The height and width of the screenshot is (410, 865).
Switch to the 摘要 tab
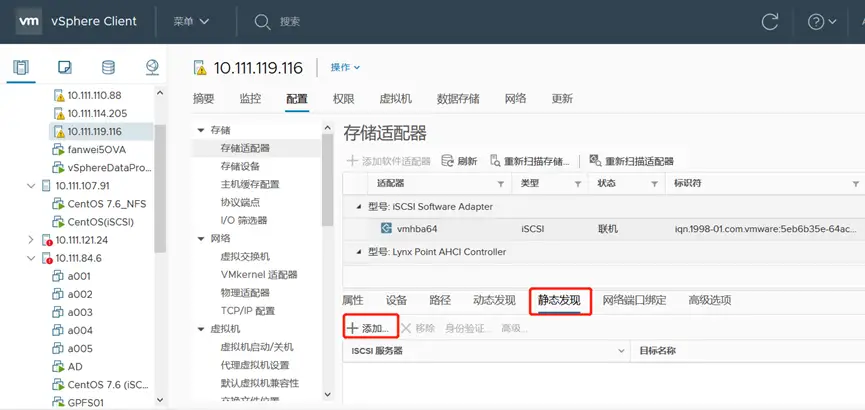click(x=204, y=99)
